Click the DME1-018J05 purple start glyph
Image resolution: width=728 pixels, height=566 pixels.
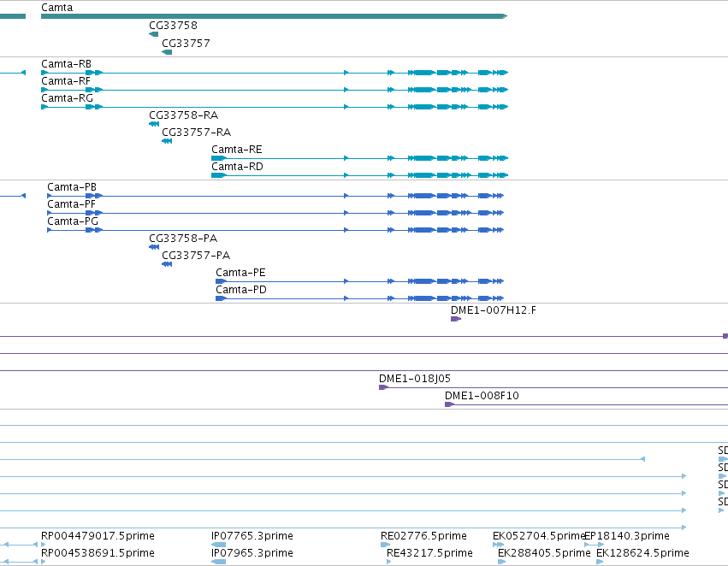(x=383, y=387)
